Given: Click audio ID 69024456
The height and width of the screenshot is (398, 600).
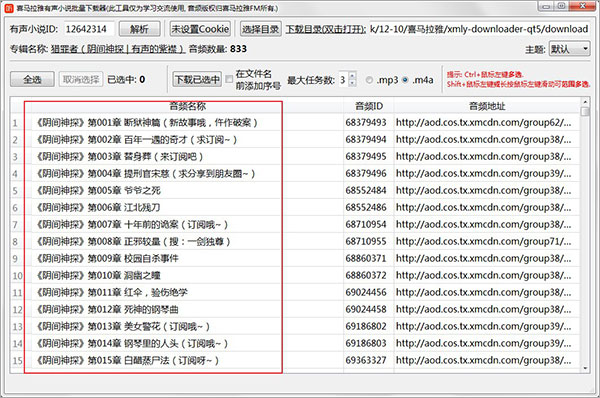Looking at the screenshot, I should tap(366, 292).
